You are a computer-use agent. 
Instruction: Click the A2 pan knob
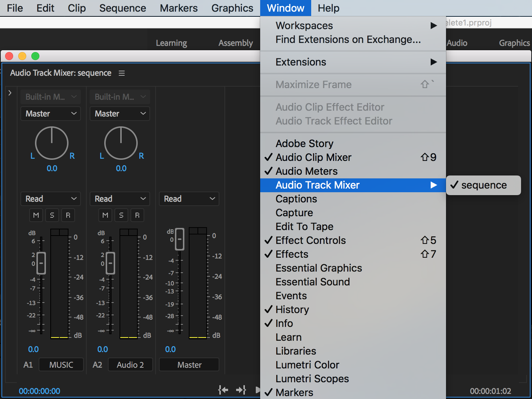coord(121,143)
